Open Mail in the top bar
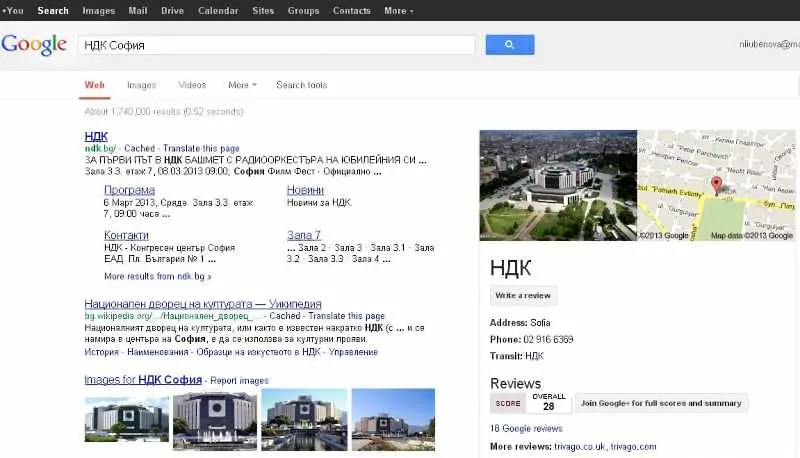This screenshot has width=800, height=458. click(x=138, y=11)
